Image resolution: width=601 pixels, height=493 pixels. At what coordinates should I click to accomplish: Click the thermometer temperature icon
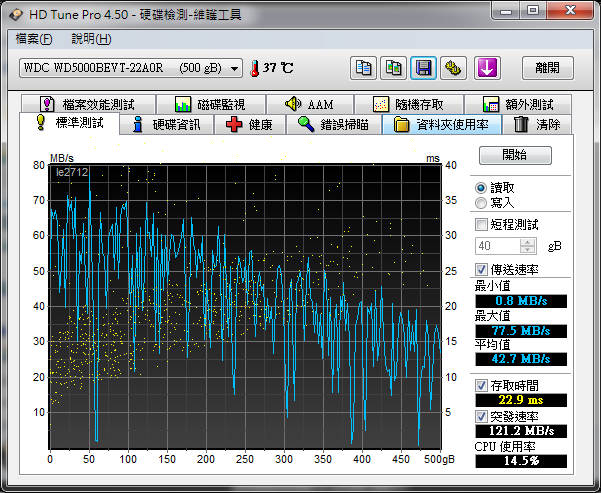click(x=254, y=68)
